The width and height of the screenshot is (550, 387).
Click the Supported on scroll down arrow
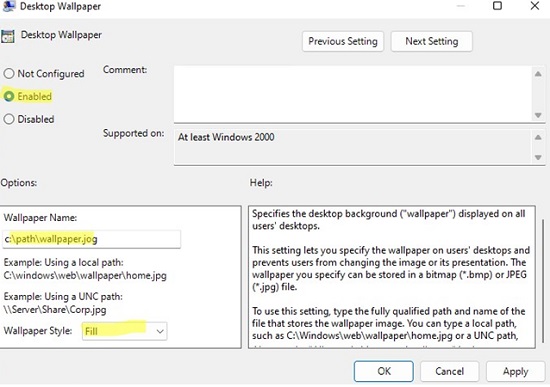point(538,158)
